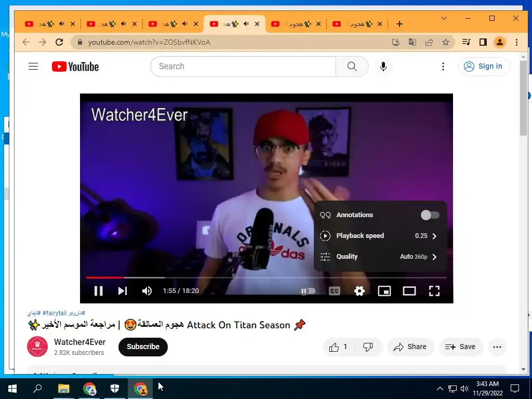Viewport: 532px width, 399px height.
Task: Open the Chrome profile avatar
Action: tap(500, 42)
